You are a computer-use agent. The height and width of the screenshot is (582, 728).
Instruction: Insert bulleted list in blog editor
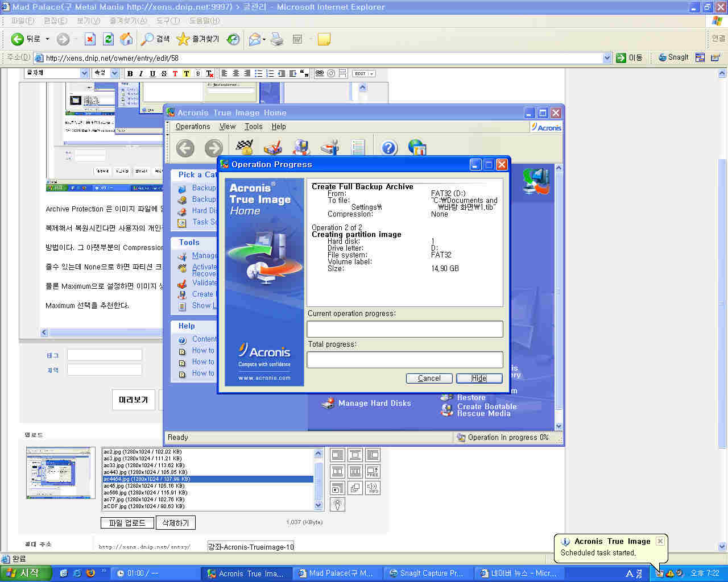pos(258,73)
